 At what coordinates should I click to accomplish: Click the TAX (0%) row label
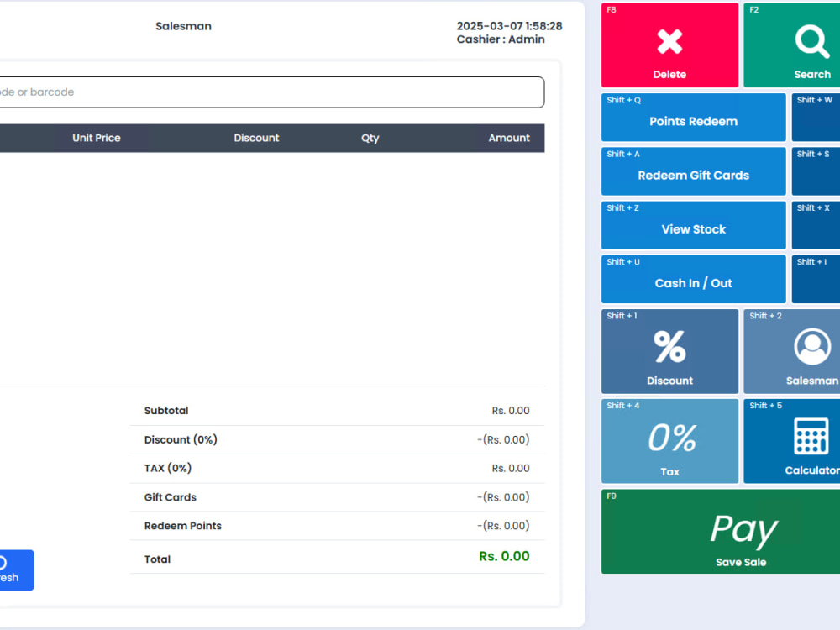coord(168,468)
